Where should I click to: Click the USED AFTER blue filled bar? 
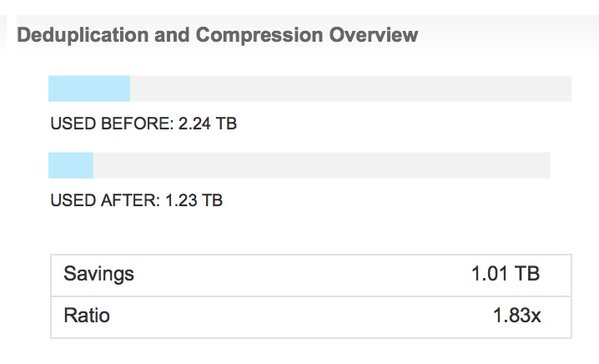click(71, 165)
